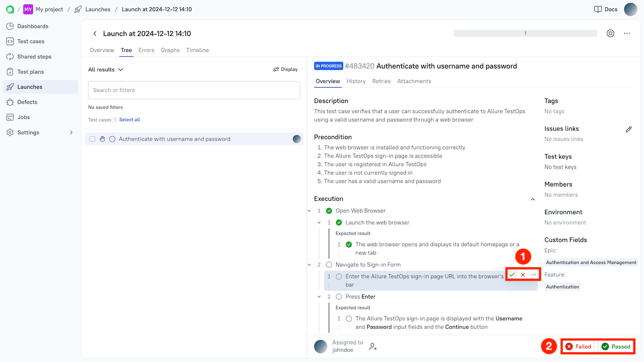Click the stop launch icon
Screen dimensions: 644x362
point(610,34)
